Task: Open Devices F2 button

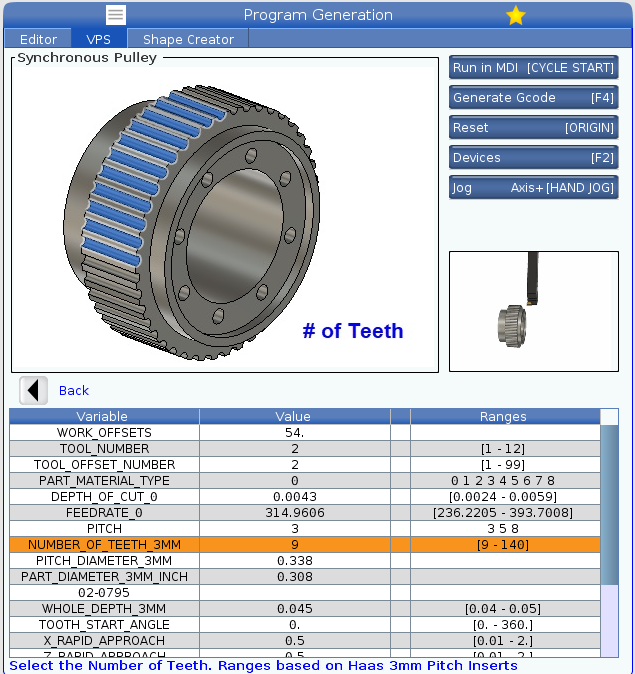Action: pyautogui.click(x=534, y=158)
